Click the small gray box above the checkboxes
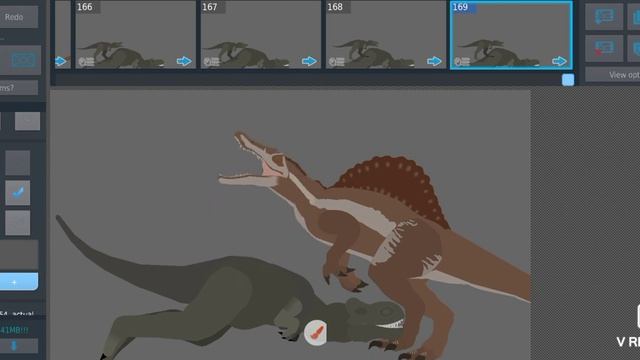The height and width of the screenshot is (360, 640). coord(27,121)
